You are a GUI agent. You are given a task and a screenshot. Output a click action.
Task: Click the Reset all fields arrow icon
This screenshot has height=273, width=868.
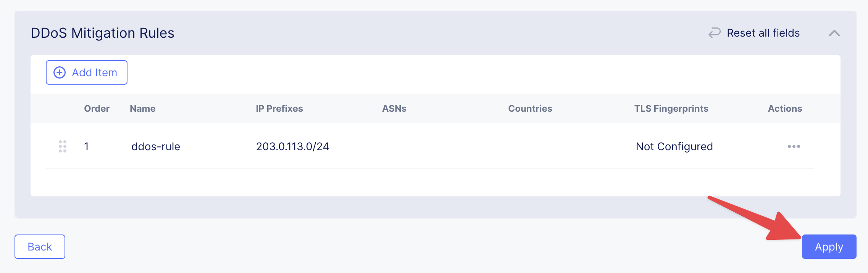click(x=714, y=33)
